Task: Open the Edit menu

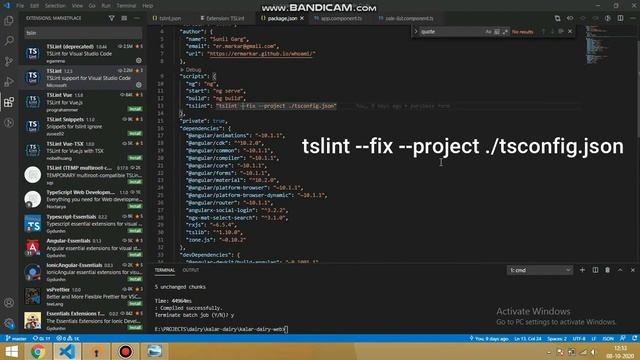Action: 34,6
